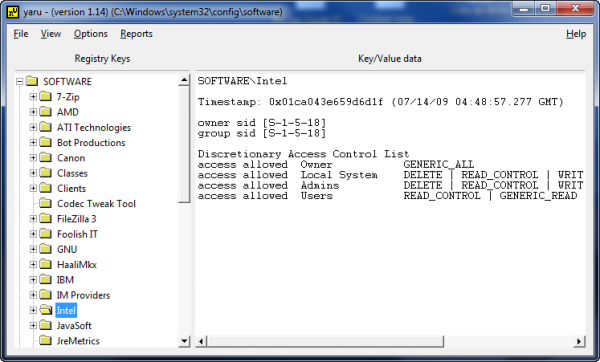Click the Classes folder icon

[46, 173]
